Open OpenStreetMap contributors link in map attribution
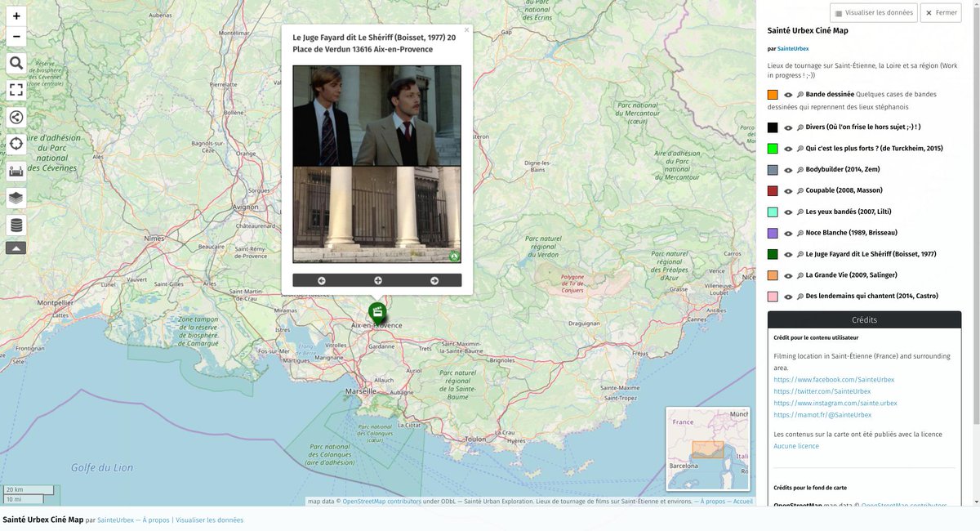The width and height of the screenshot is (980, 531). click(381, 502)
